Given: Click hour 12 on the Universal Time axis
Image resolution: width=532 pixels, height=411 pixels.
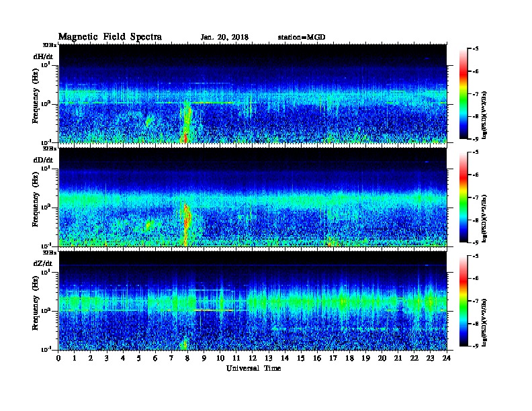Looking at the screenshot, I should (253, 359).
